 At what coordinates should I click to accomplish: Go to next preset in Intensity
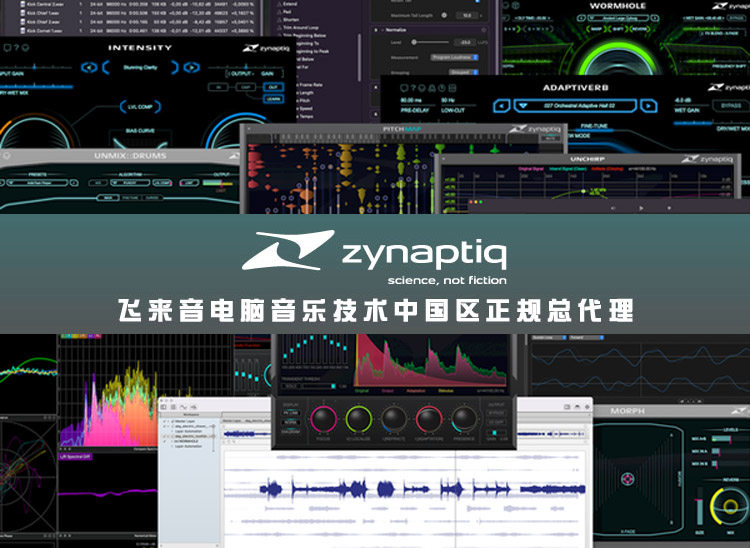pos(191,67)
